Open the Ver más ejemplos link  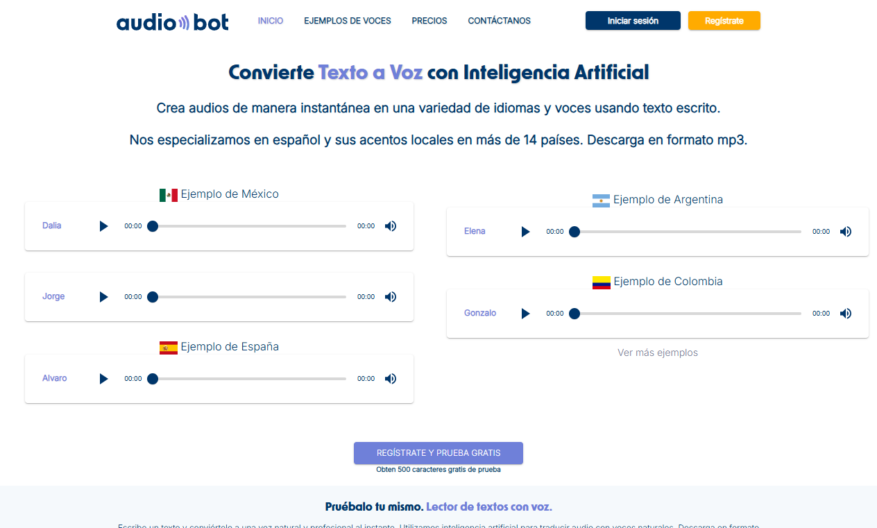point(658,352)
